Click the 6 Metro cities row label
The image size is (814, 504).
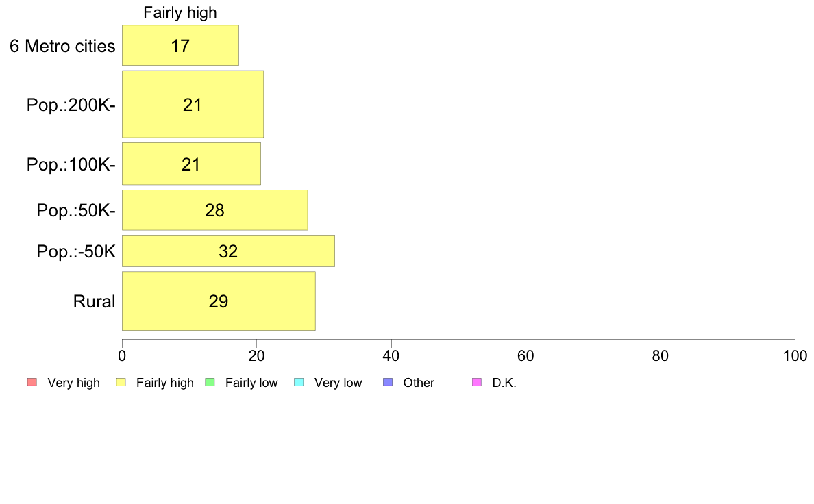[x=62, y=46]
